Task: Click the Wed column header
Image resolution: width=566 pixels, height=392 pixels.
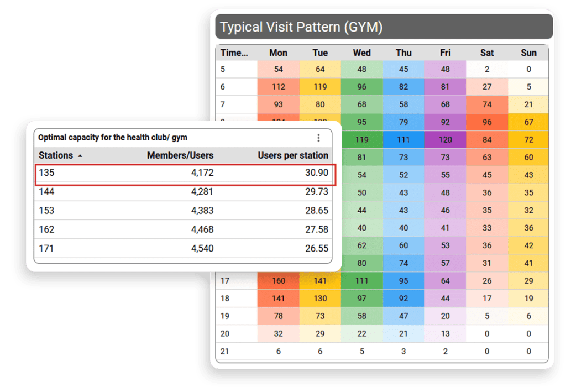Action: click(361, 53)
